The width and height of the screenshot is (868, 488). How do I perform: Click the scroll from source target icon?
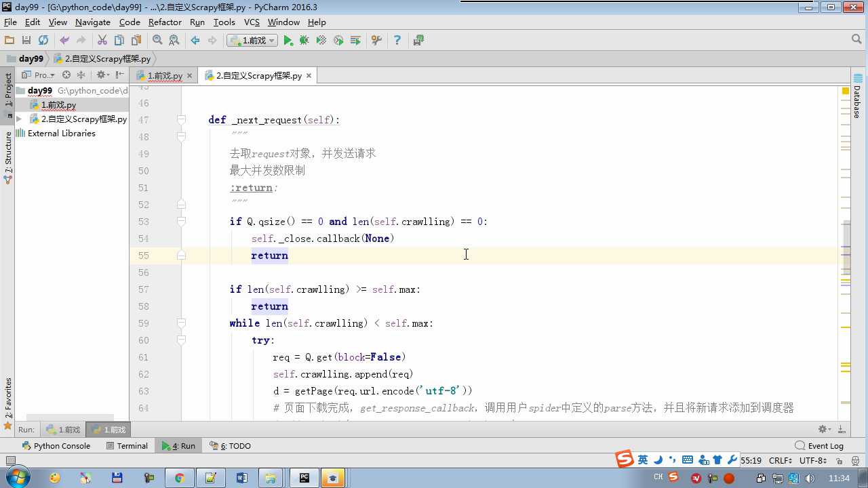coord(66,75)
